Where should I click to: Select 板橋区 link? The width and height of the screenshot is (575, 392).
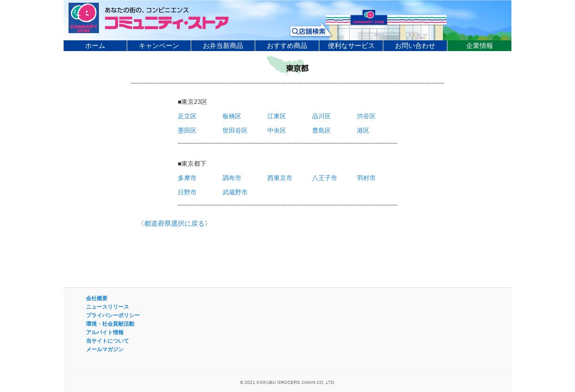[x=232, y=116]
